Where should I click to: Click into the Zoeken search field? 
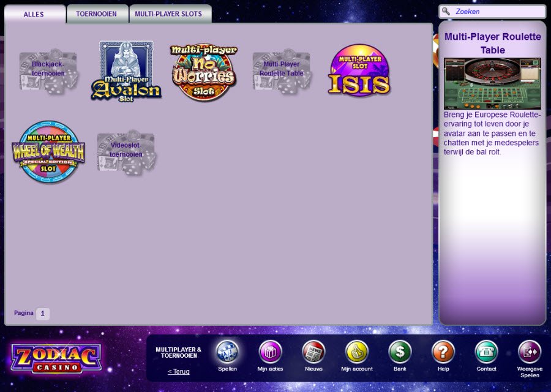pos(492,12)
